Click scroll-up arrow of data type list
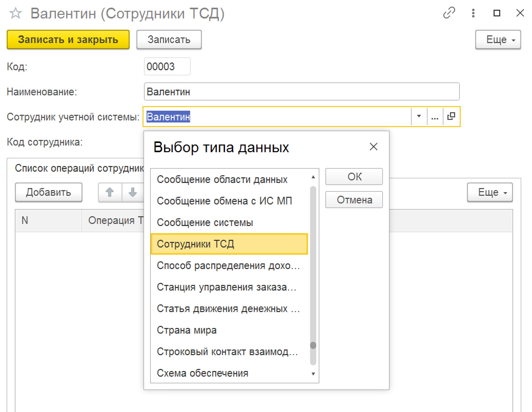Viewport: 532px width, 412px height. point(313,177)
